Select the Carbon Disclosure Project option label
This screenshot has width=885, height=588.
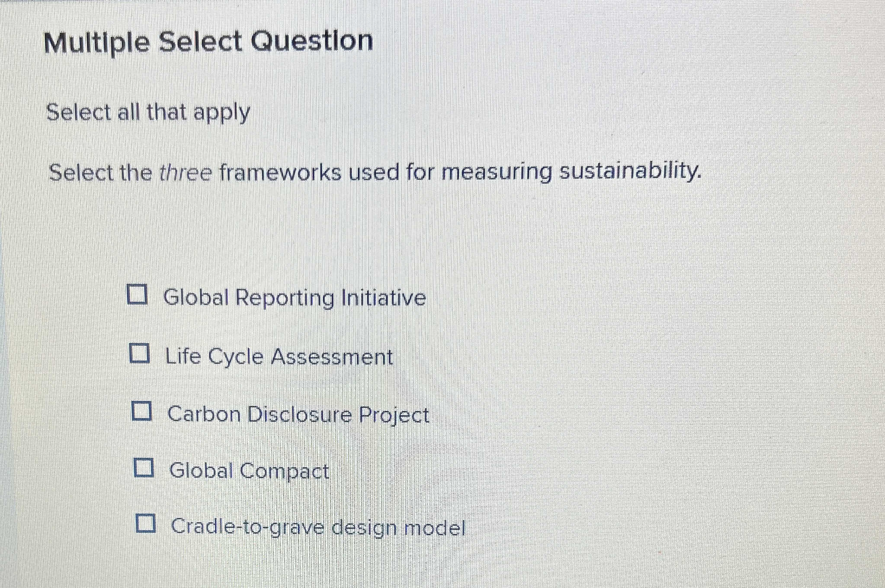coord(298,414)
